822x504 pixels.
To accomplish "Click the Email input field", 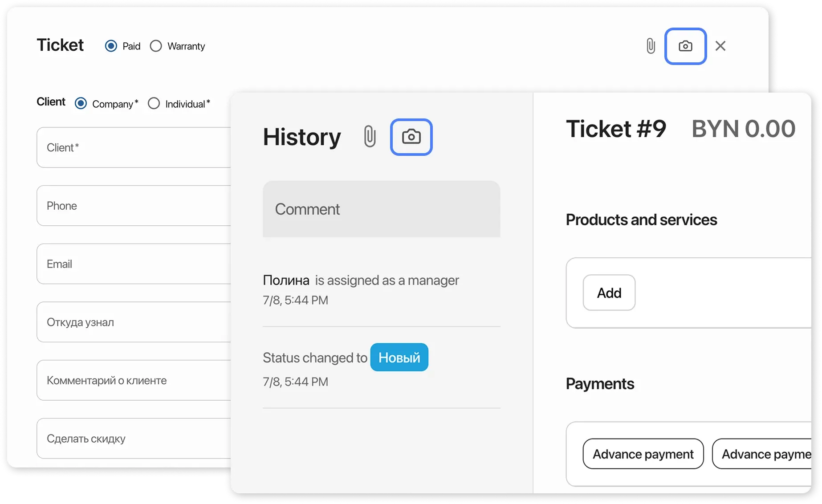I will click(x=134, y=264).
